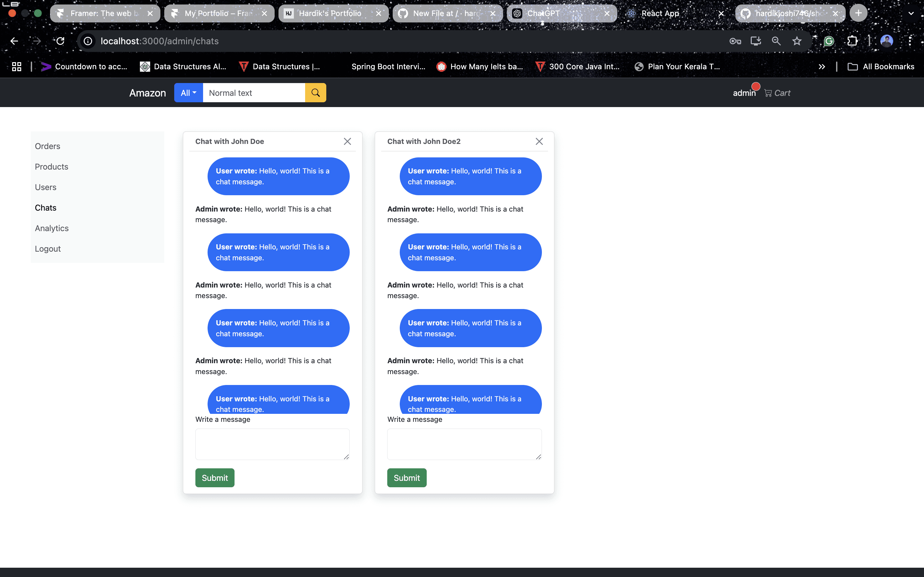Switch to Hardik's Portfolio tab
This screenshot has height=577, width=924.
click(x=329, y=13)
